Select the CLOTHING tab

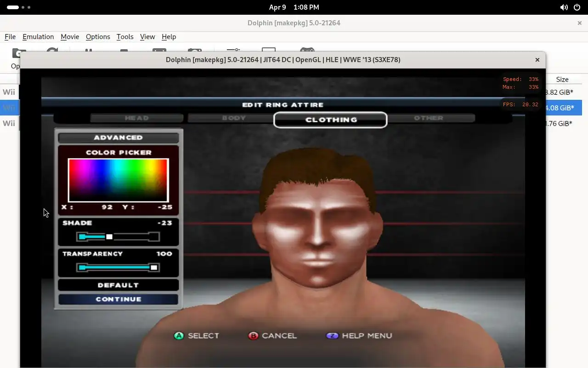pyautogui.click(x=330, y=120)
